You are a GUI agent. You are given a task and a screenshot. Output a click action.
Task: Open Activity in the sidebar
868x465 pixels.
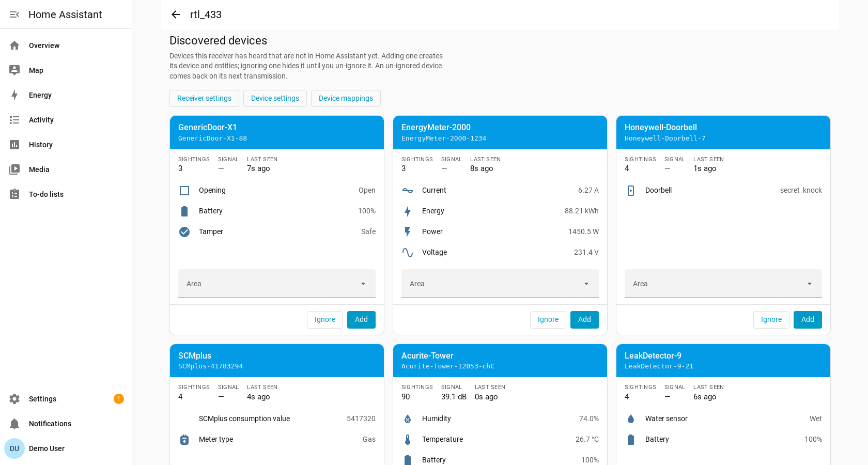tap(66, 120)
